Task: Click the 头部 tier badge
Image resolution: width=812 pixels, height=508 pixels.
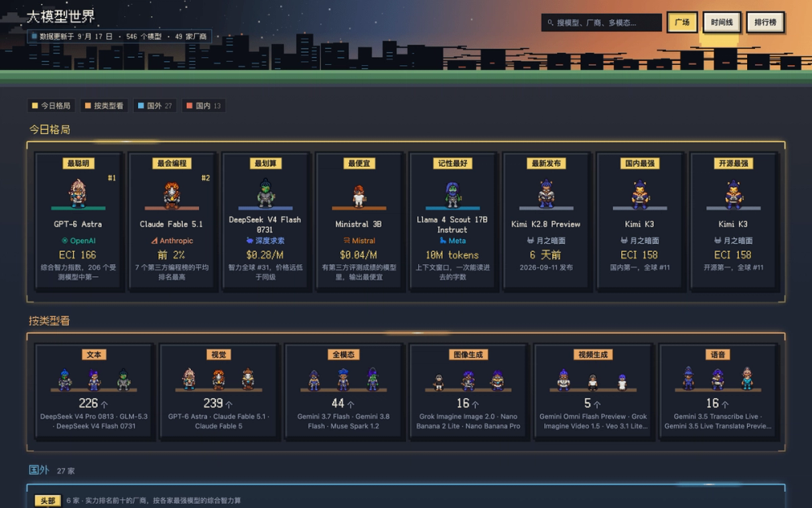Action: [x=48, y=501]
